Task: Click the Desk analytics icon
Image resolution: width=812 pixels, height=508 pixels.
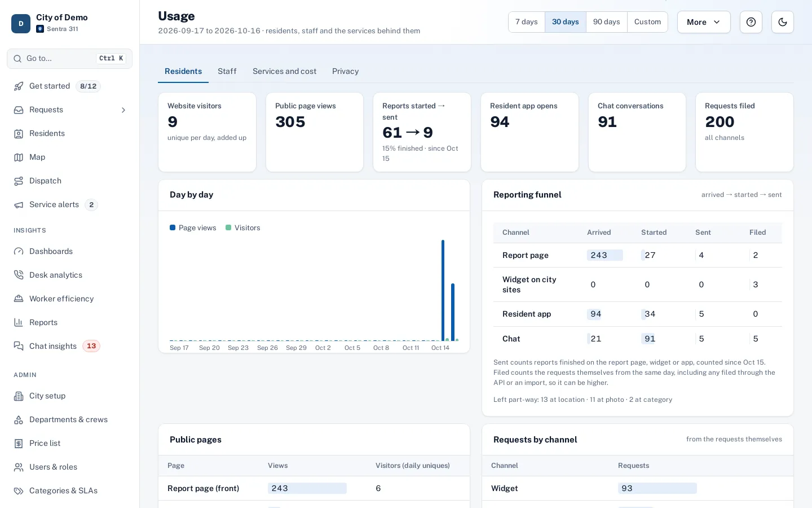Action: [x=19, y=275]
